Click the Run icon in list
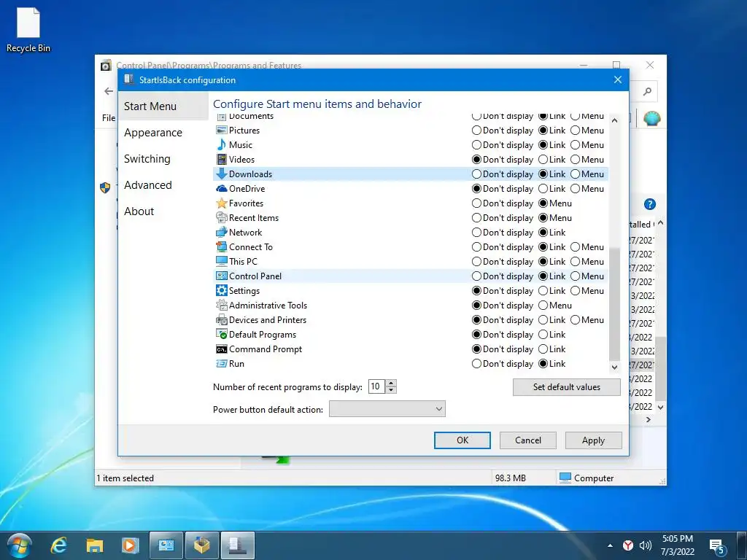This screenshot has height=560, width=747. coord(221,364)
